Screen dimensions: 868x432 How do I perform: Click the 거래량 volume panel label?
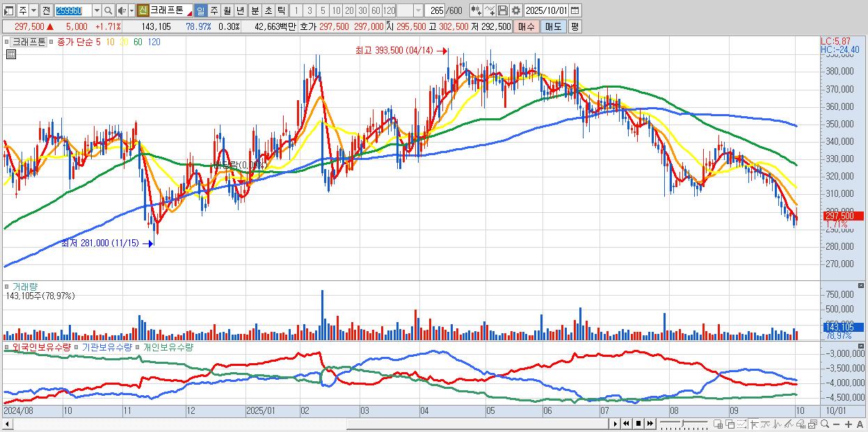click(x=24, y=287)
